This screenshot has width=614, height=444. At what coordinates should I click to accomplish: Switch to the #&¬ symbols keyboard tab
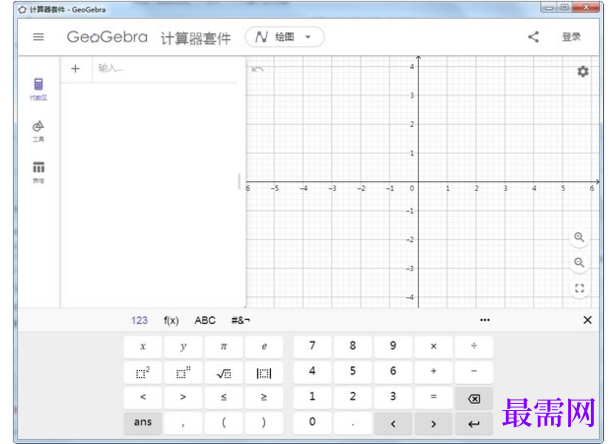tap(240, 320)
